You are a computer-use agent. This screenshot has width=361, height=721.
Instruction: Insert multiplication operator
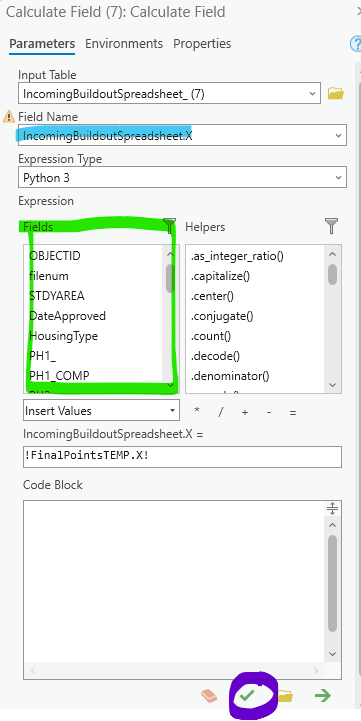click(x=197, y=411)
